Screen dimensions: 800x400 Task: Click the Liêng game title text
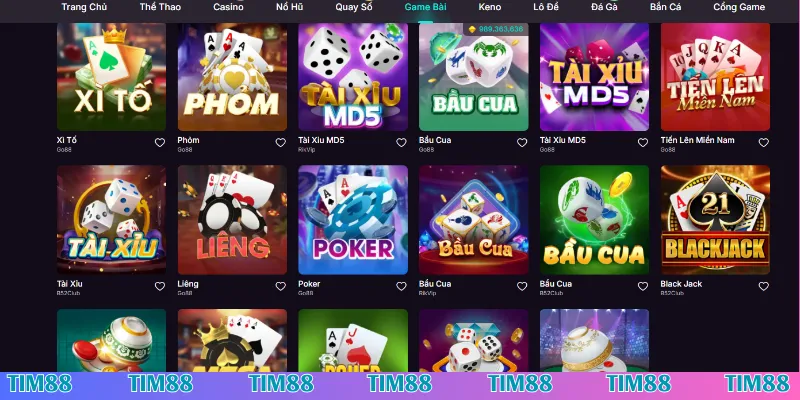coord(188,284)
